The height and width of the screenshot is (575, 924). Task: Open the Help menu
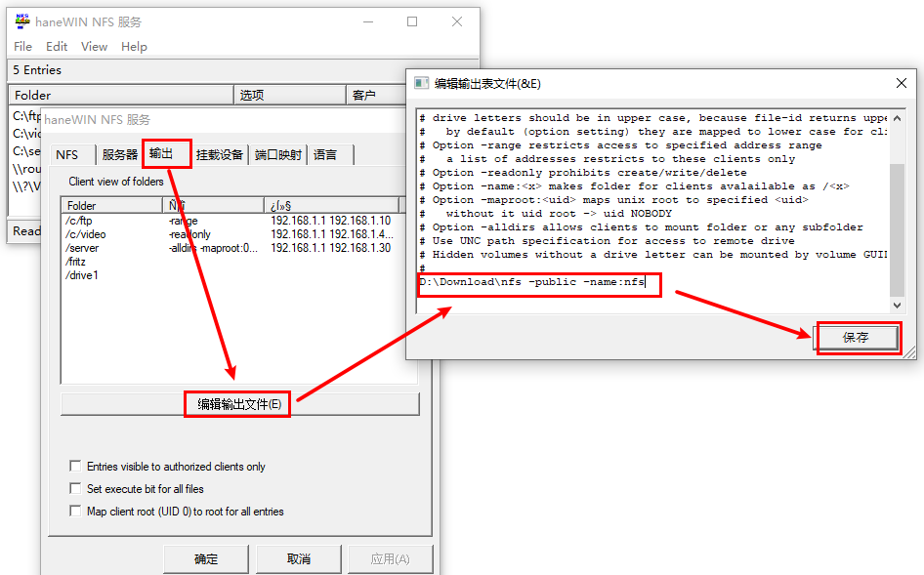tap(135, 47)
